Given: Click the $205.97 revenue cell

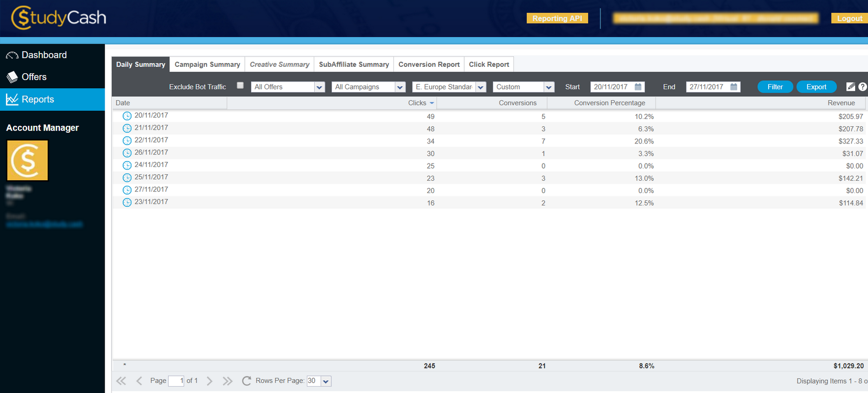Looking at the screenshot, I should (x=851, y=116).
